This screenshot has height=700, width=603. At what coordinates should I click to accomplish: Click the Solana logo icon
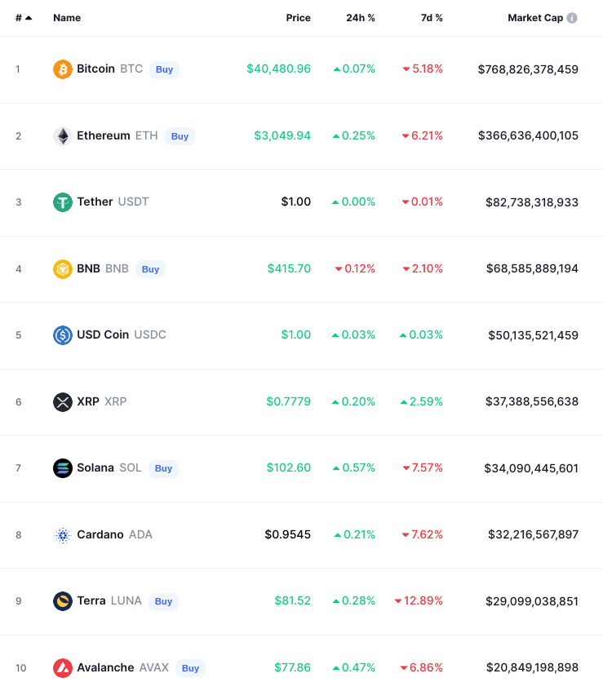(63, 468)
